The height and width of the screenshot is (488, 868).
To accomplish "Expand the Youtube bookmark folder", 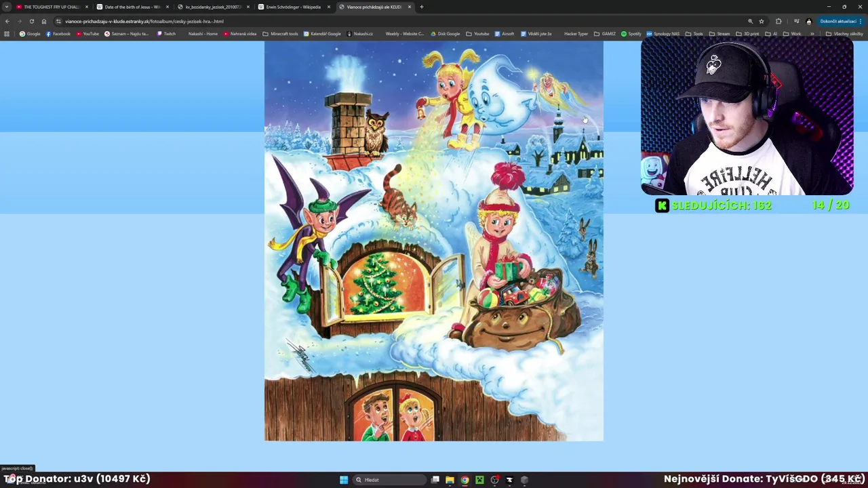I will (477, 34).
